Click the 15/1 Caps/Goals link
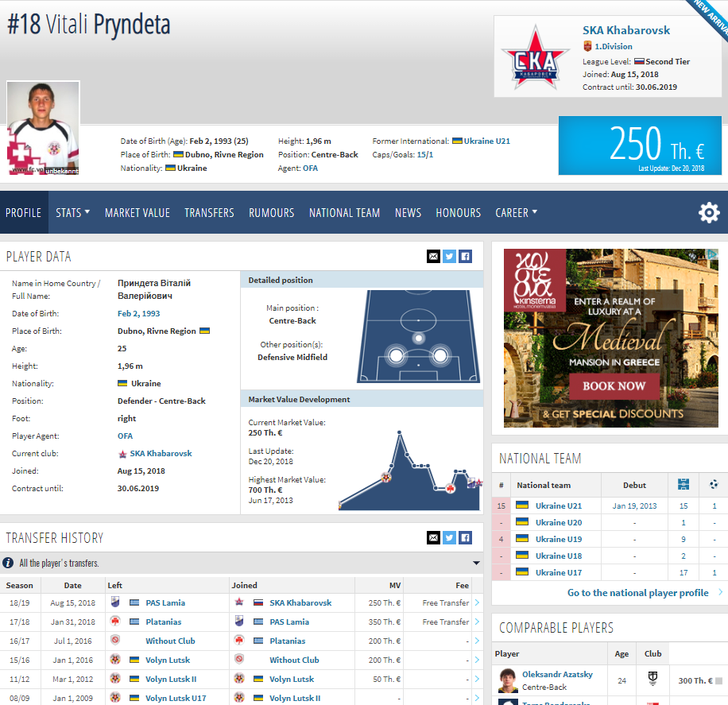The width and height of the screenshot is (728, 705). [x=425, y=155]
